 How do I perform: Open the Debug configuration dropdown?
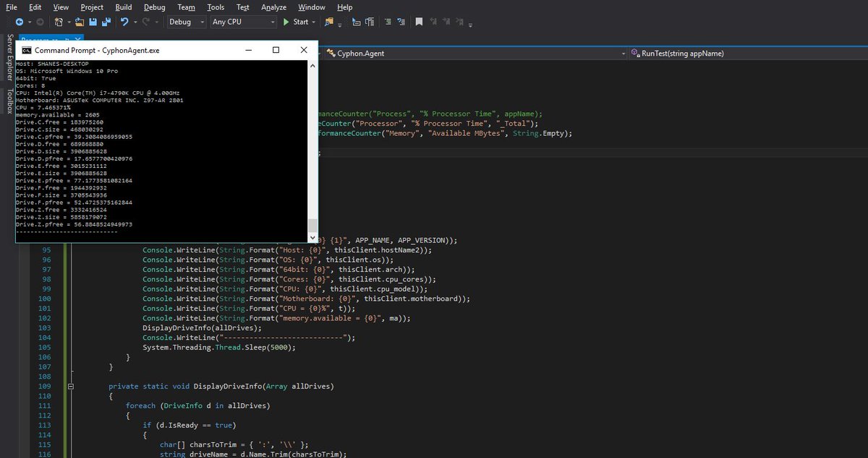pyautogui.click(x=187, y=22)
